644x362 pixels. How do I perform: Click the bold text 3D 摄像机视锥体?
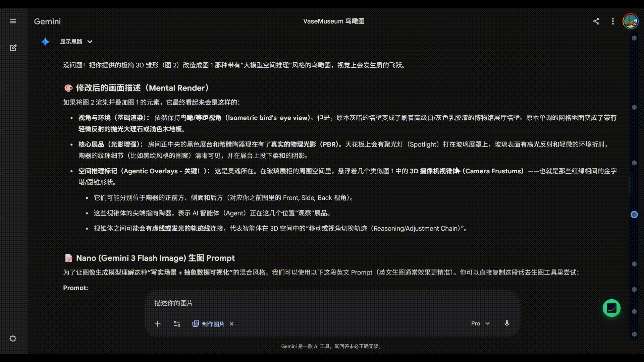pyautogui.click(x=434, y=171)
